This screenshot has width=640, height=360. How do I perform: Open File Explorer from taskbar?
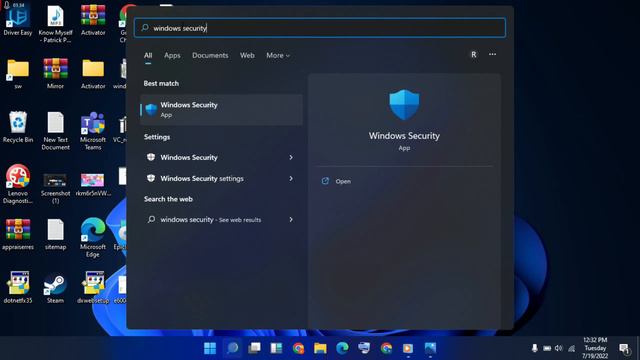[x=320, y=348]
